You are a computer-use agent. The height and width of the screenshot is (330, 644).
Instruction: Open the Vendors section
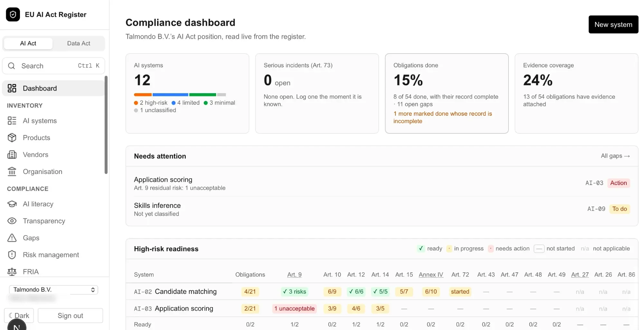53,155
